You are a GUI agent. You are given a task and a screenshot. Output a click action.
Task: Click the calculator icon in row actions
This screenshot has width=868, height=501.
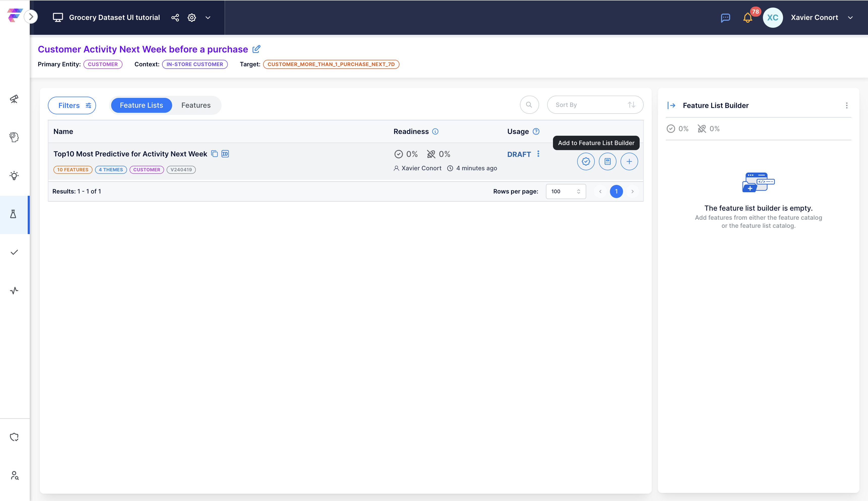tap(607, 161)
